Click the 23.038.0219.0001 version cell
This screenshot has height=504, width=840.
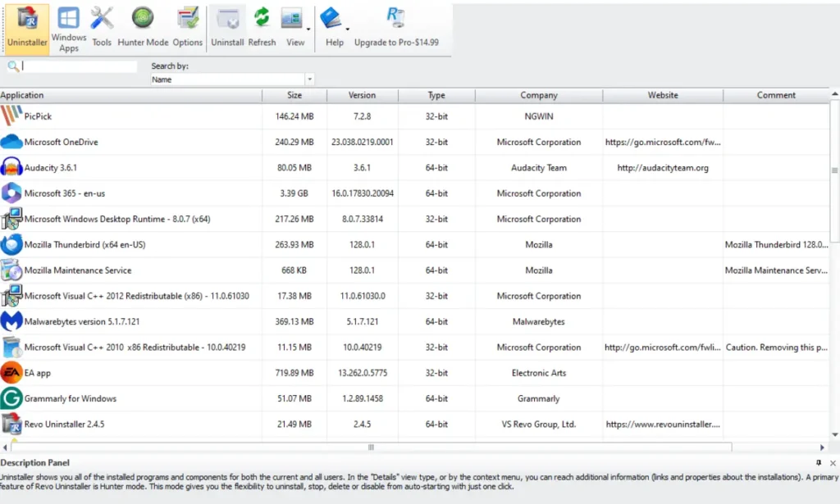click(x=362, y=142)
